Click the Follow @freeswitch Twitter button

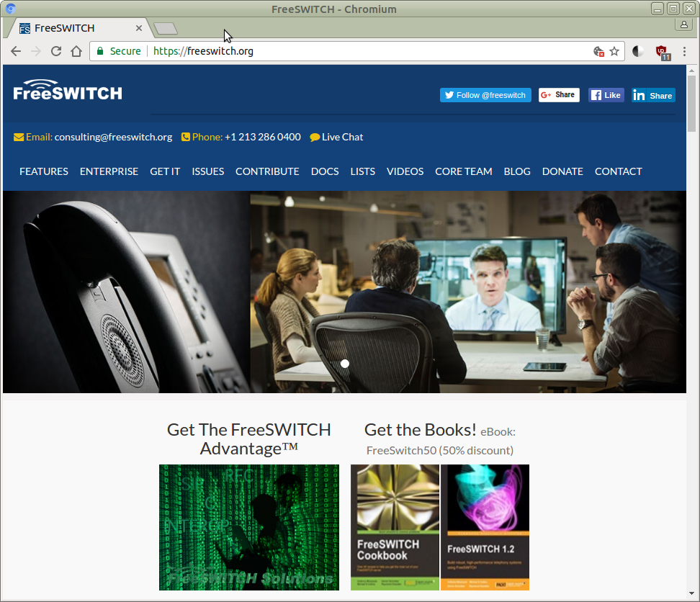(485, 95)
